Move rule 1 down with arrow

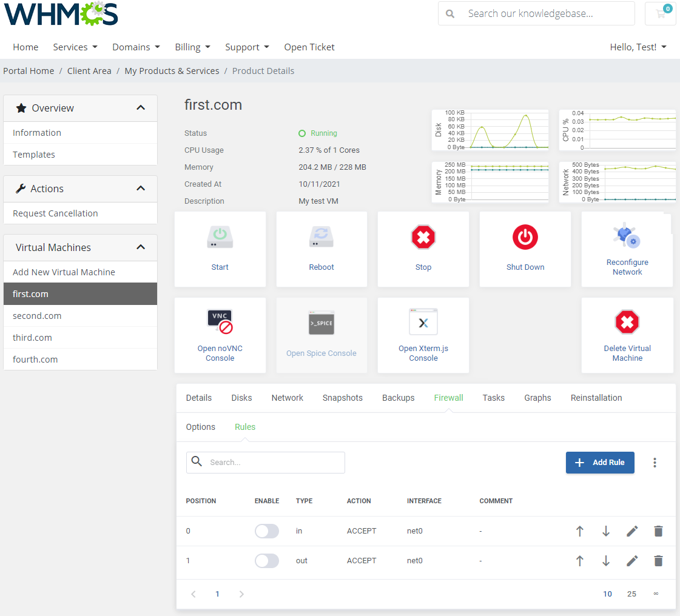(x=606, y=561)
